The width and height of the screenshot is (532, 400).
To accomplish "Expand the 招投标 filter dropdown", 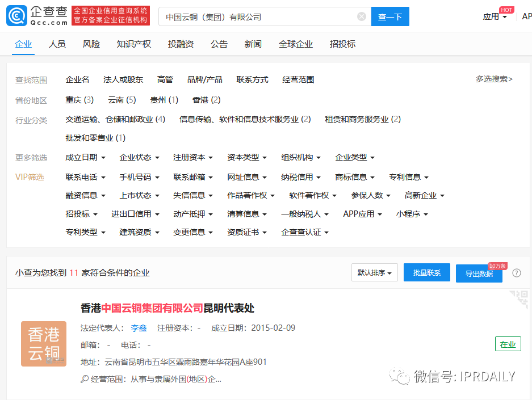I will [x=81, y=214].
